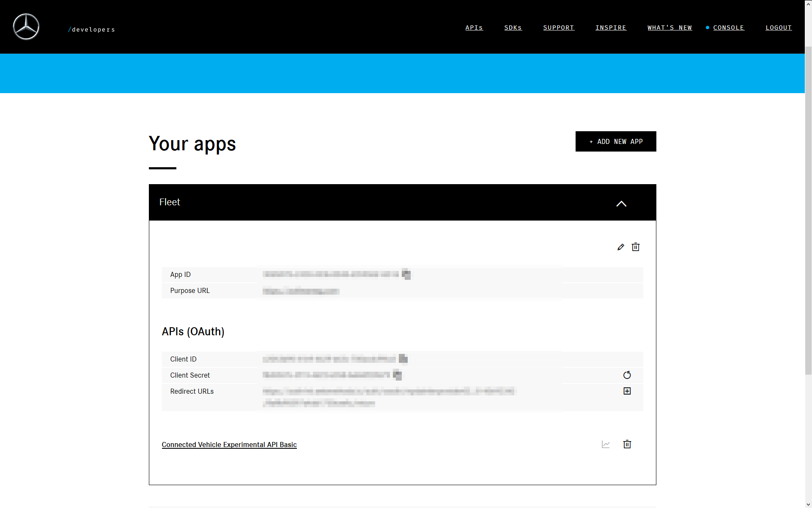Viewport: 812px width, 508px height.
Task: Edit the Fleet app with pencil icon
Action: [x=620, y=247]
